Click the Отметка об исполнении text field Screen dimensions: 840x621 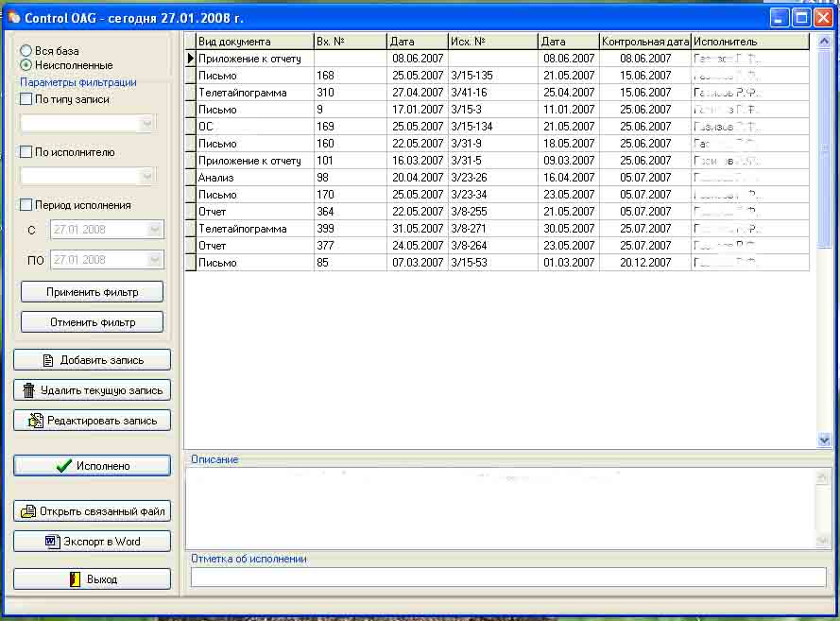coord(507,577)
